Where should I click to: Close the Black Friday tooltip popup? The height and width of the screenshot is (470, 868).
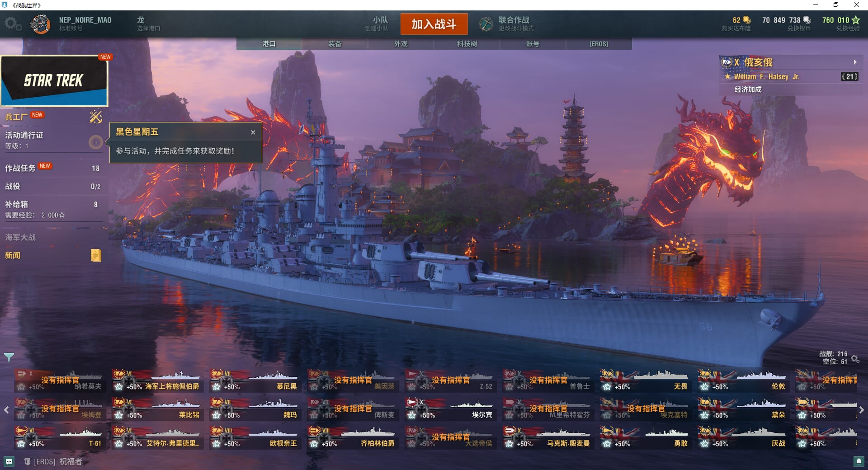pos(253,132)
